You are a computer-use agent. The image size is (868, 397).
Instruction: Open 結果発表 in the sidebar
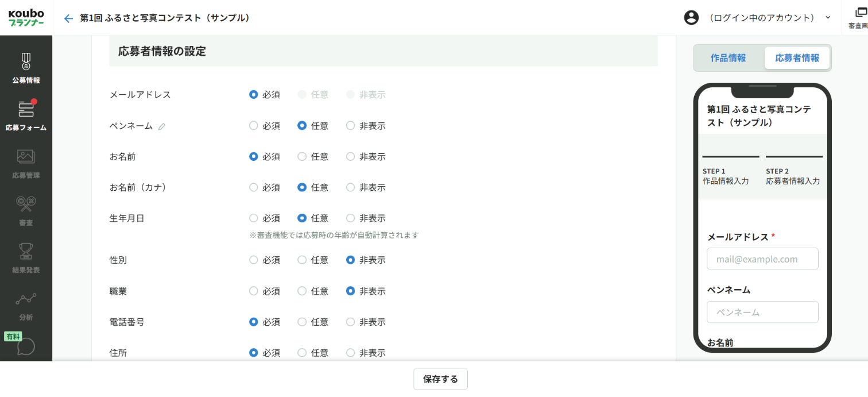tap(26, 258)
